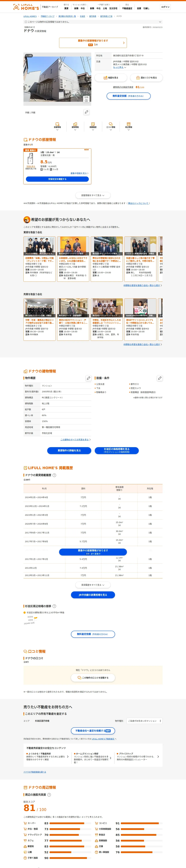Click JR中央線の家賃相場を見る button

point(93,595)
